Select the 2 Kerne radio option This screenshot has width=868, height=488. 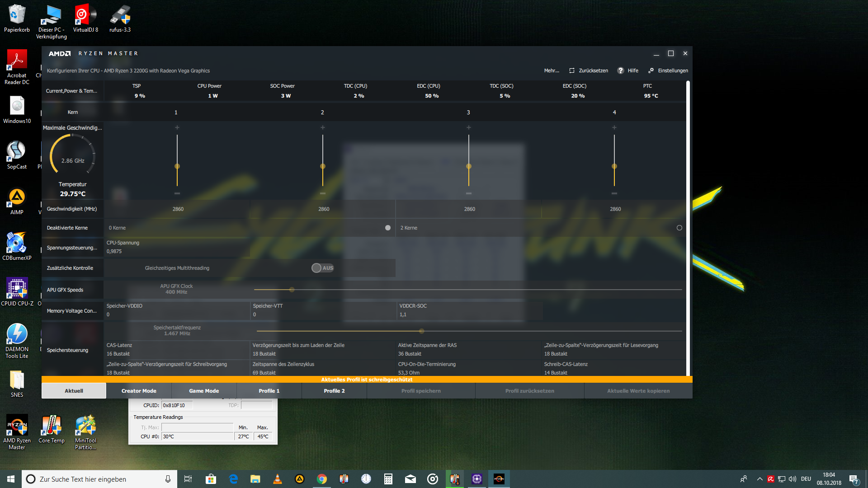tap(679, 228)
